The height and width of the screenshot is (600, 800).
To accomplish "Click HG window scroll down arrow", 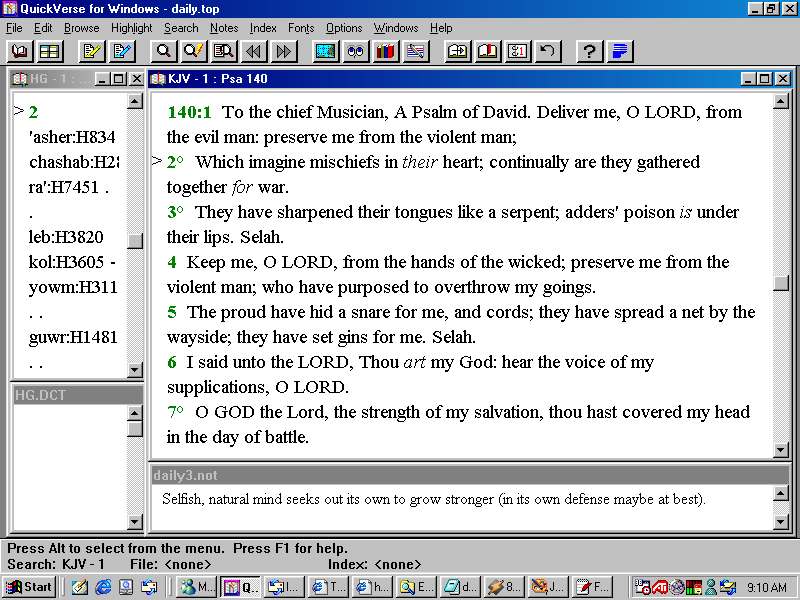I will click(x=135, y=369).
